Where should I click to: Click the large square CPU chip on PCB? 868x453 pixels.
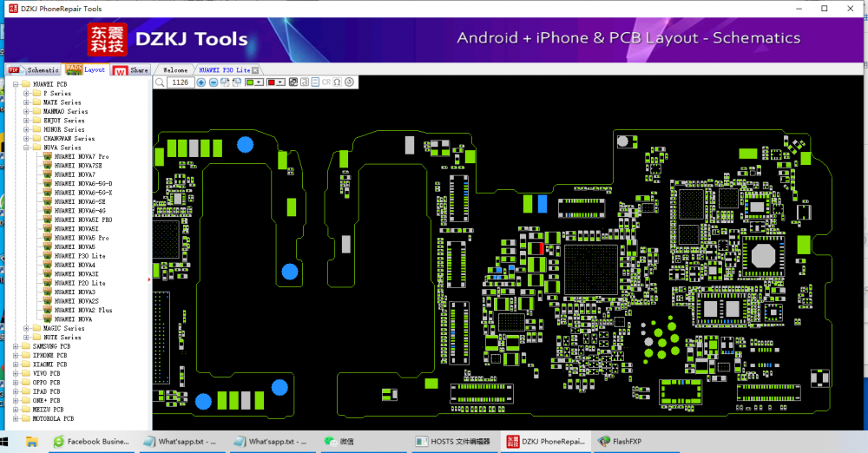click(x=590, y=270)
